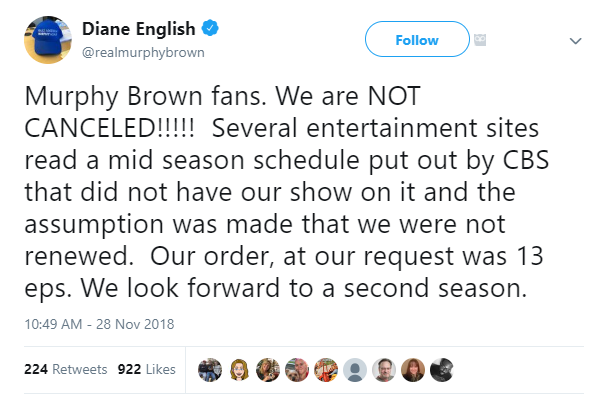Click the first liker avatar showing a group photo

210,370
